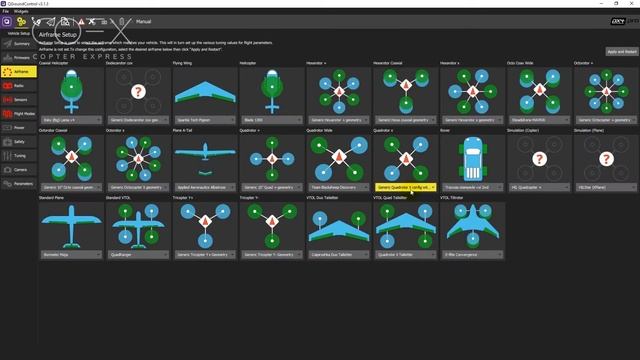Image resolution: width=640 pixels, height=360 pixels.
Task: Open the Power setup page
Action: click(x=19, y=128)
